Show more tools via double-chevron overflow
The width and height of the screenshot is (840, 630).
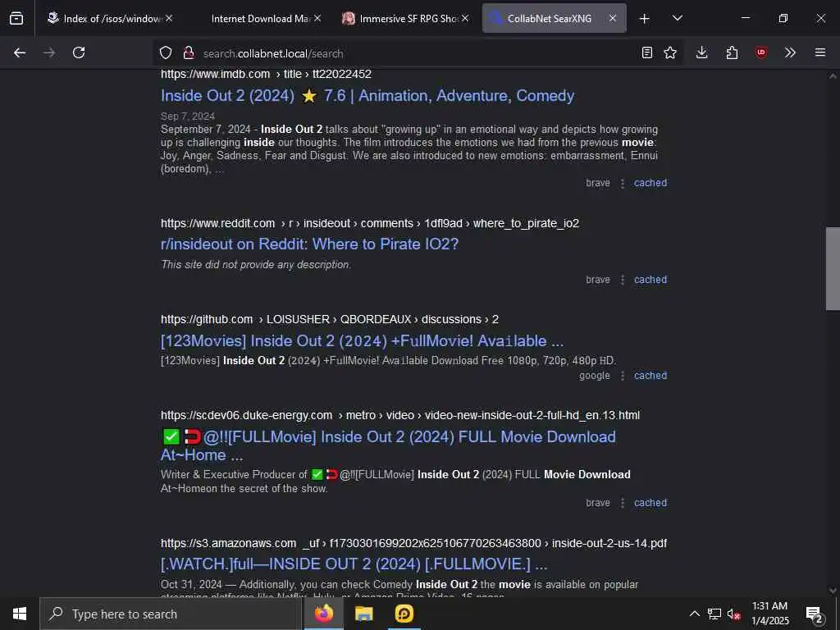click(790, 52)
